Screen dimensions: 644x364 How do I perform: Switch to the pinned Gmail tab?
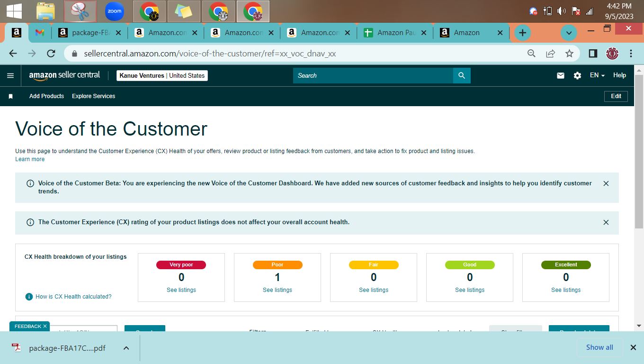40,33
